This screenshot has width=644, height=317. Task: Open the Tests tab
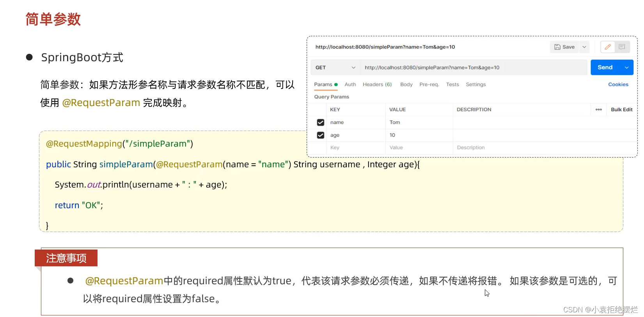click(452, 84)
